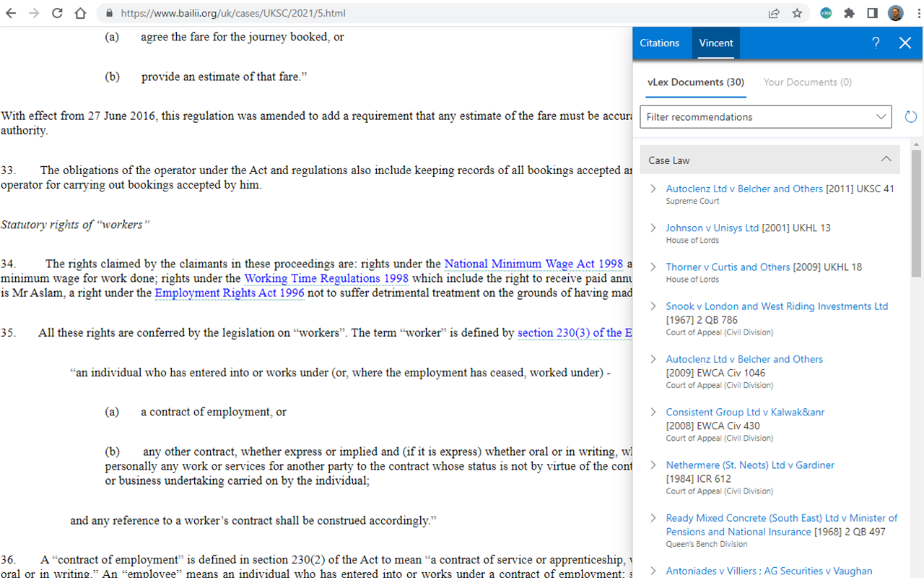Expand Snook v London and West Riding
924x578 pixels.
(x=653, y=306)
